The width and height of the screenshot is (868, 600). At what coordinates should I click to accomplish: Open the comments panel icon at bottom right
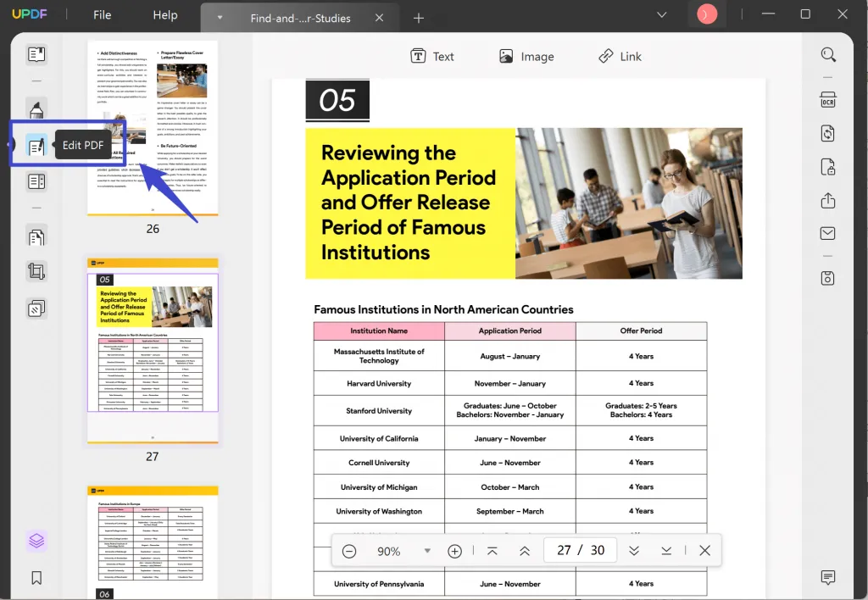[828, 577]
